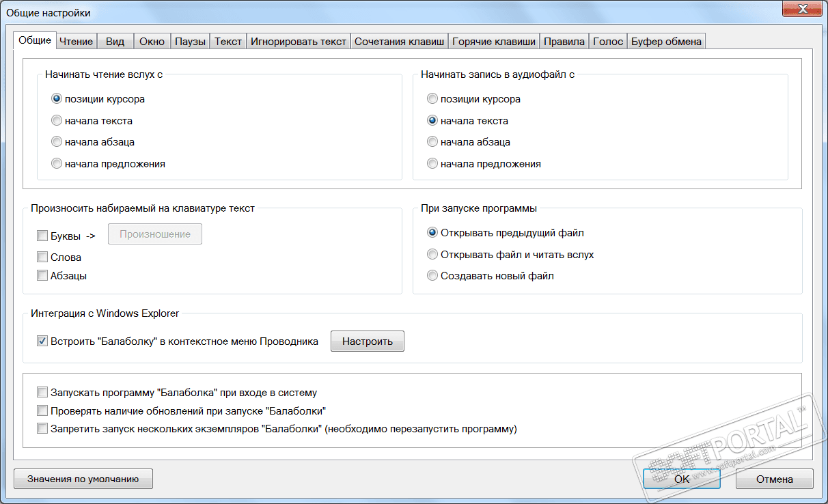Switch to the Чтение tab
This screenshot has width=828, height=504.
[76, 41]
